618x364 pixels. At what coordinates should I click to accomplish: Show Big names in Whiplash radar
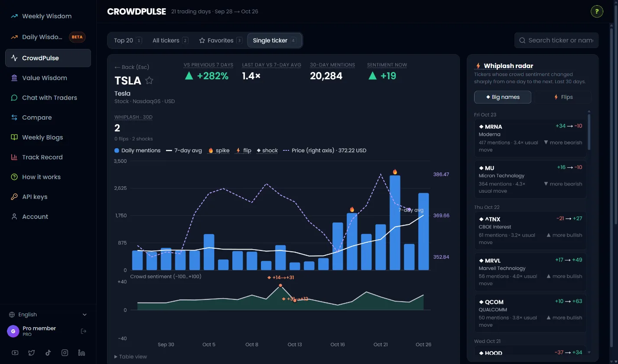(x=503, y=97)
